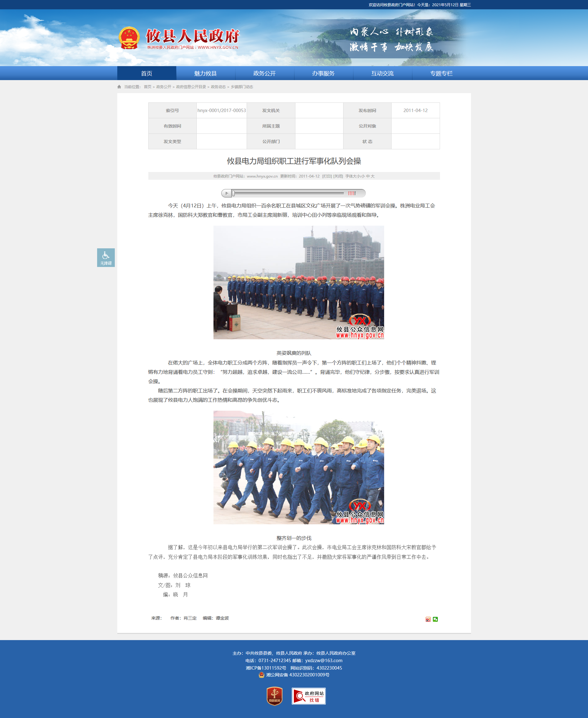Click the 党政机关 badge icon

click(x=274, y=696)
